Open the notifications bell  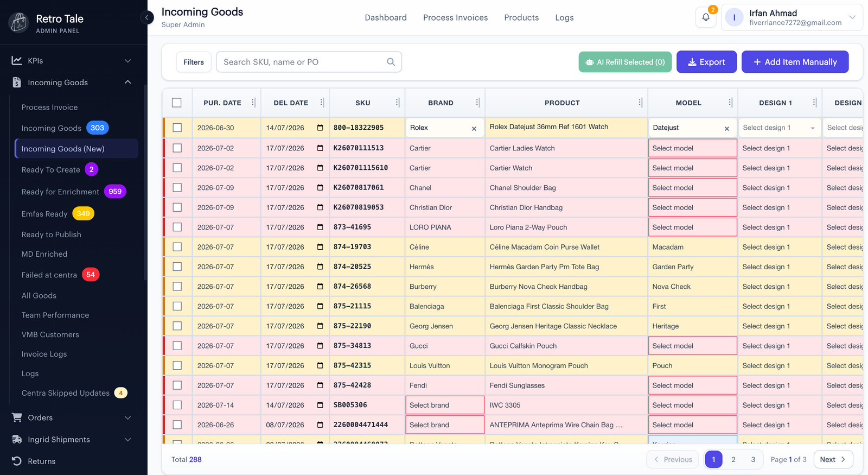(x=706, y=17)
